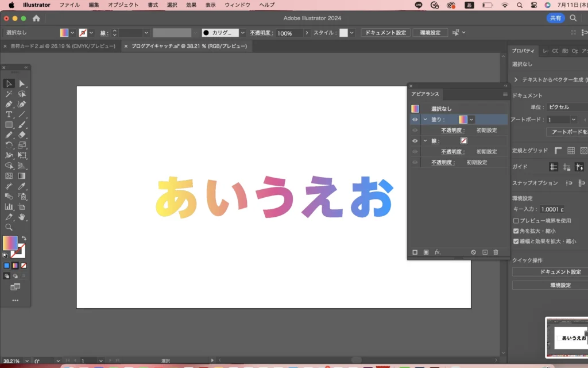Uncheck the 角を拡大・縮小 checkbox

516,231
